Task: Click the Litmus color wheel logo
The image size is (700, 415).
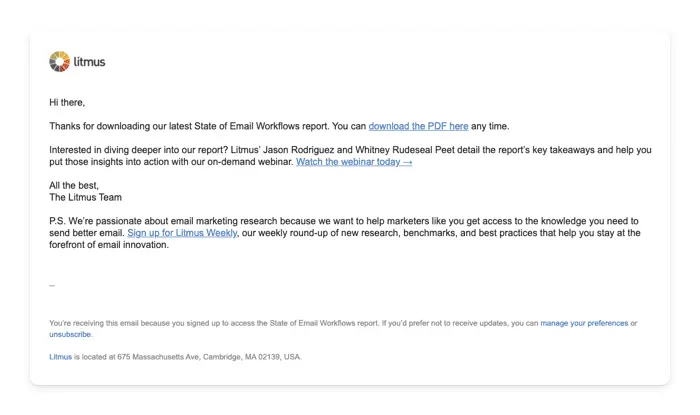Action: click(x=59, y=62)
